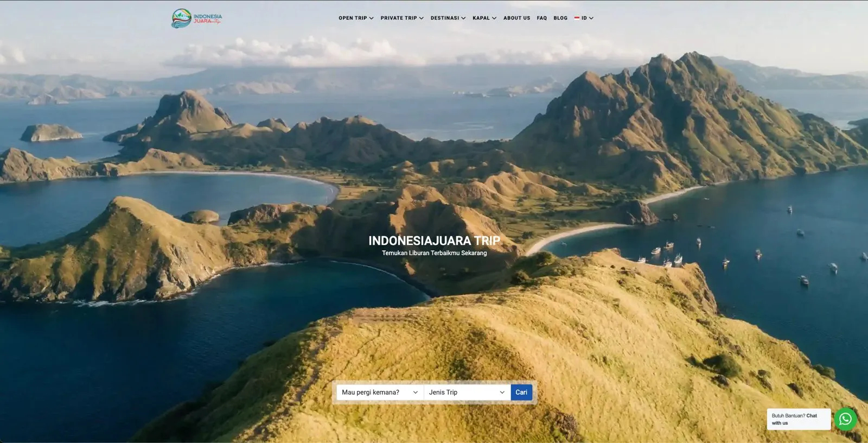Open the FAQ page

542,18
